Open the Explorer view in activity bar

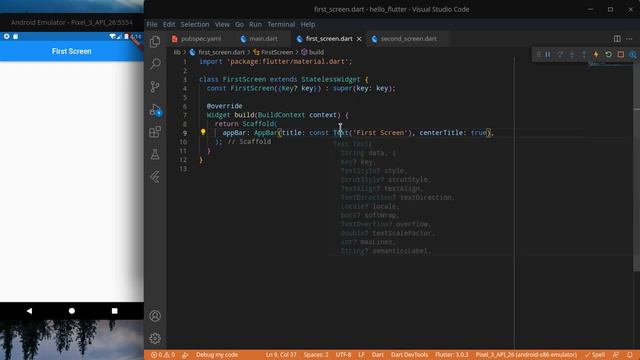click(155, 42)
